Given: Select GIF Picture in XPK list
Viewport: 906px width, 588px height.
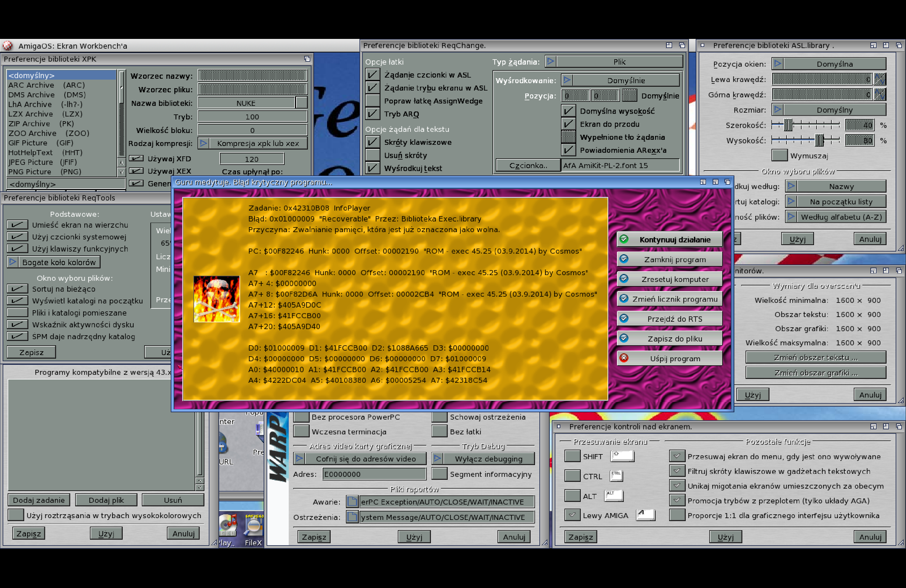Looking at the screenshot, I should coord(62,143).
